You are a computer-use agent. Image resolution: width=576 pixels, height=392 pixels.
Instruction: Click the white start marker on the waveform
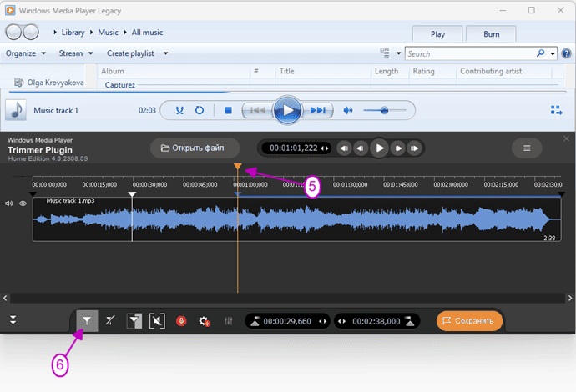pyautogui.click(x=132, y=194)
